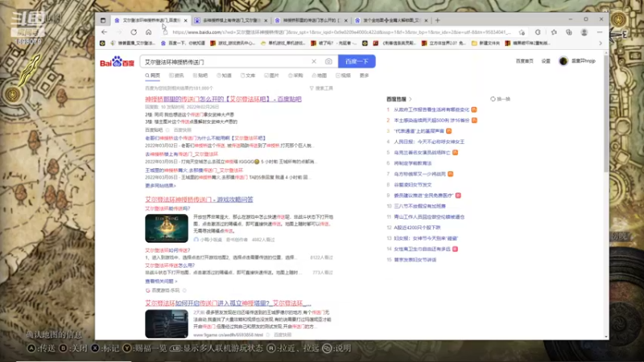Open sub-result 王城里的神授桥篝火
This screenshot has height=362, width=644.
tap(194, 171)
